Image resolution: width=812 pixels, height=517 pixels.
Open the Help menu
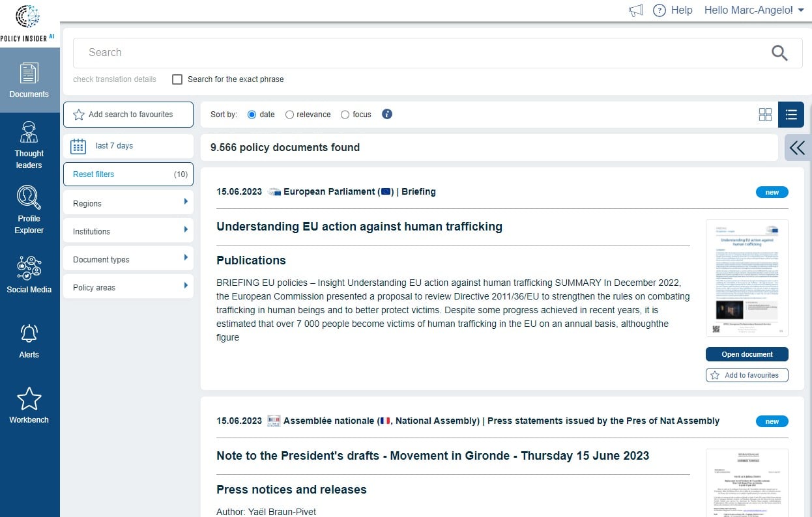(673, 10)
